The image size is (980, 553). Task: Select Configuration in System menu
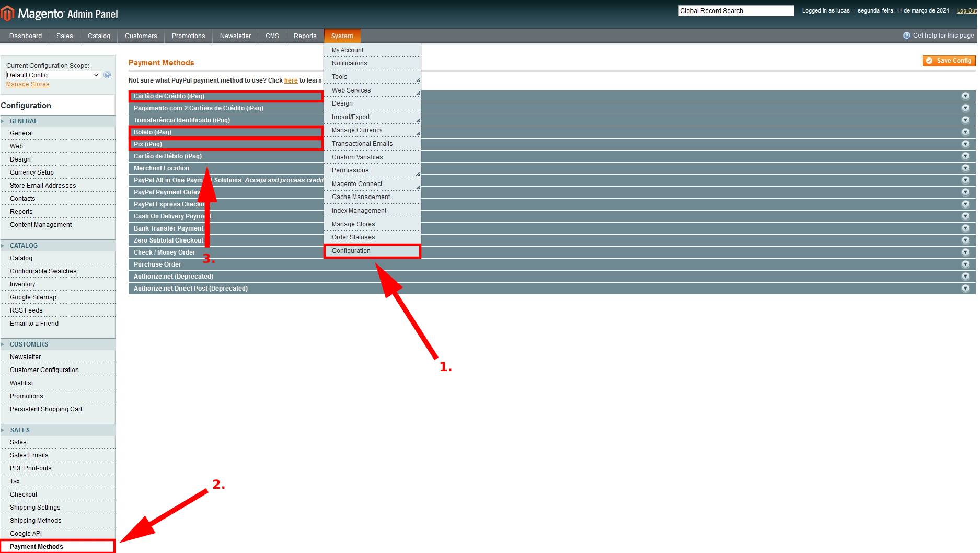372,251
